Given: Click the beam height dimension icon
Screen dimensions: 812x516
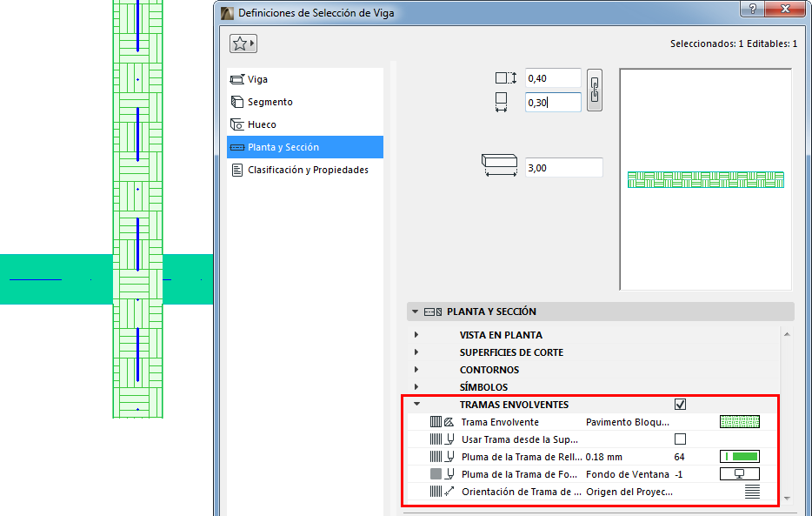Looking at the screenshot, I should pyautogui.click(x=505, y=78).
